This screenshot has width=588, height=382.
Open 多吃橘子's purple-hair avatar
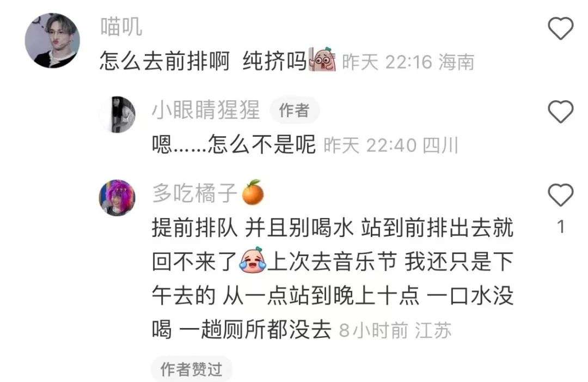click(x=117, y=198)
